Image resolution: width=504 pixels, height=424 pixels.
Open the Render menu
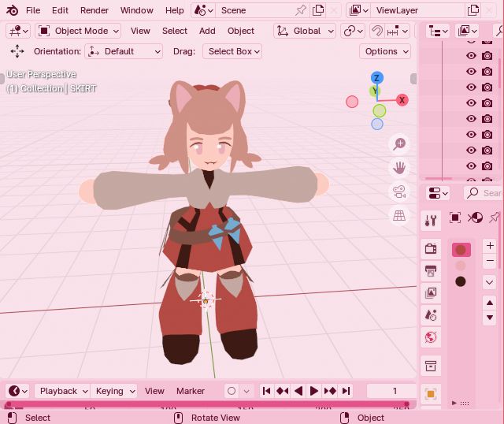pos(94,10)
